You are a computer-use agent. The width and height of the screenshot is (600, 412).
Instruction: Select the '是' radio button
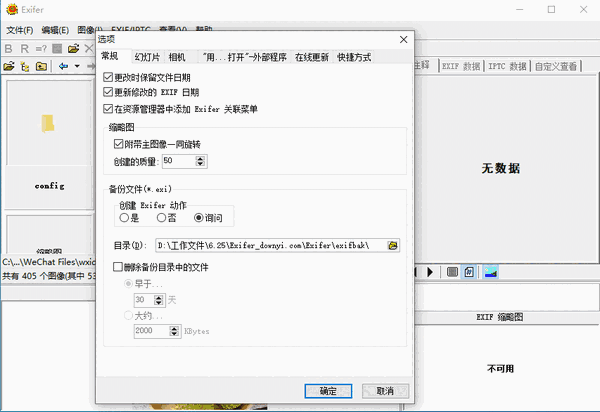click(124, 218)
